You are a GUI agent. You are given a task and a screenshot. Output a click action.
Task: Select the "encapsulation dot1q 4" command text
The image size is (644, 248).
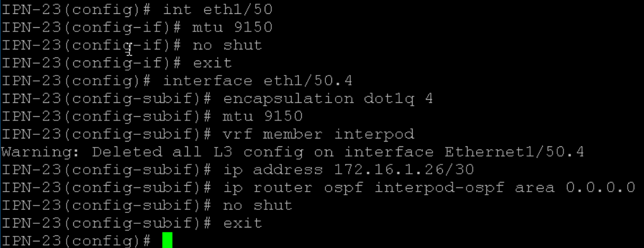(328, 99)
